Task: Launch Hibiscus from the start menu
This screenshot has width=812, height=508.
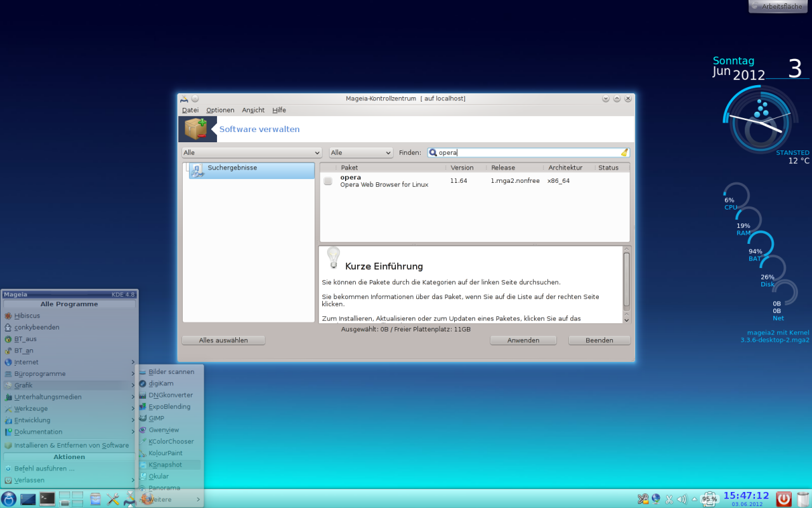Action: (x=69, y=316)
